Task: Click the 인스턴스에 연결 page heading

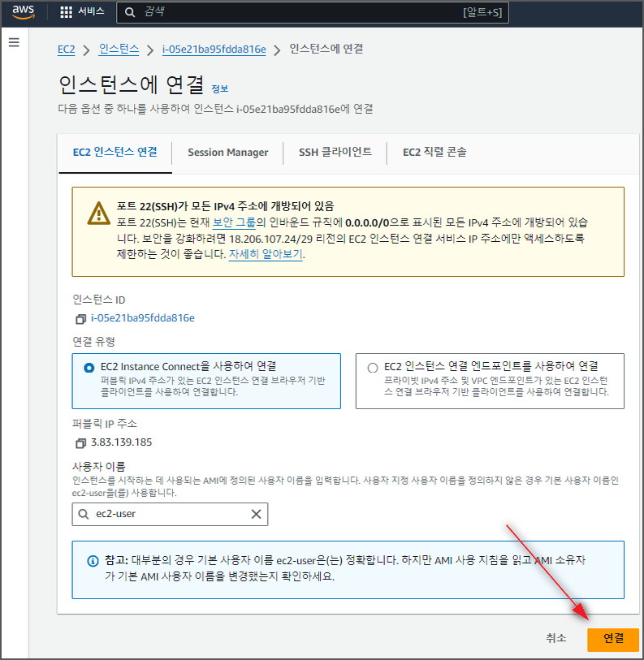Action: pos(132,84)
